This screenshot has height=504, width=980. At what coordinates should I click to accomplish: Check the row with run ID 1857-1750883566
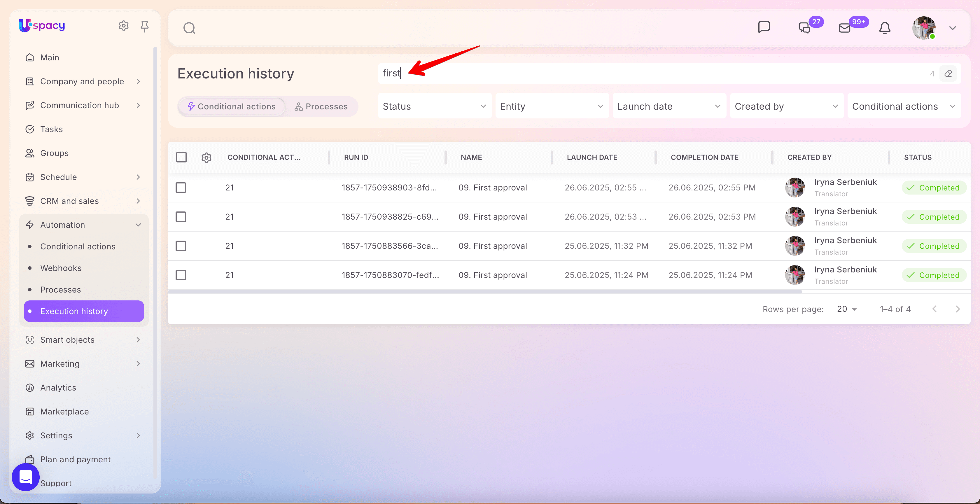click(181, 246)
